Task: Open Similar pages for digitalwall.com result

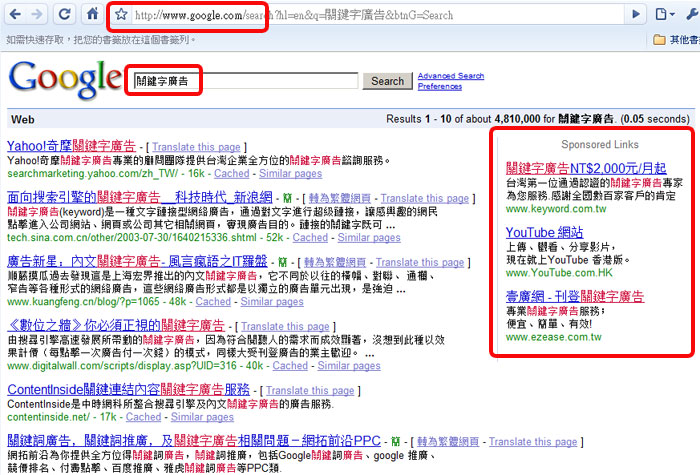Action: point(349,366)
